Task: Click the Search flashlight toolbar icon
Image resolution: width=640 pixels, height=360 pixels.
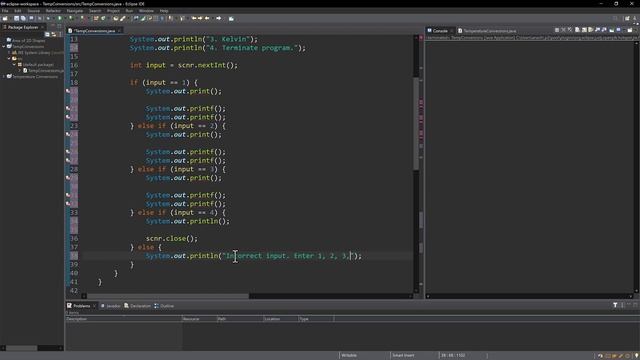Action: [122, 18]
